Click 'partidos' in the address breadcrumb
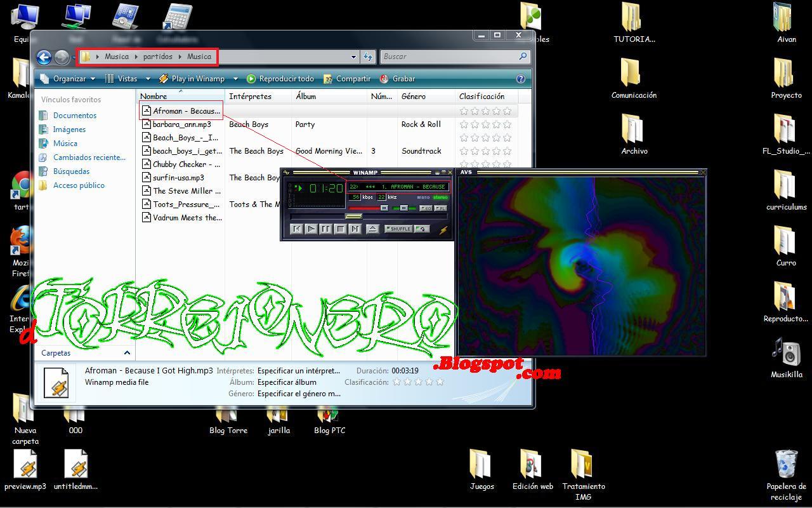 tap(157, 57)
